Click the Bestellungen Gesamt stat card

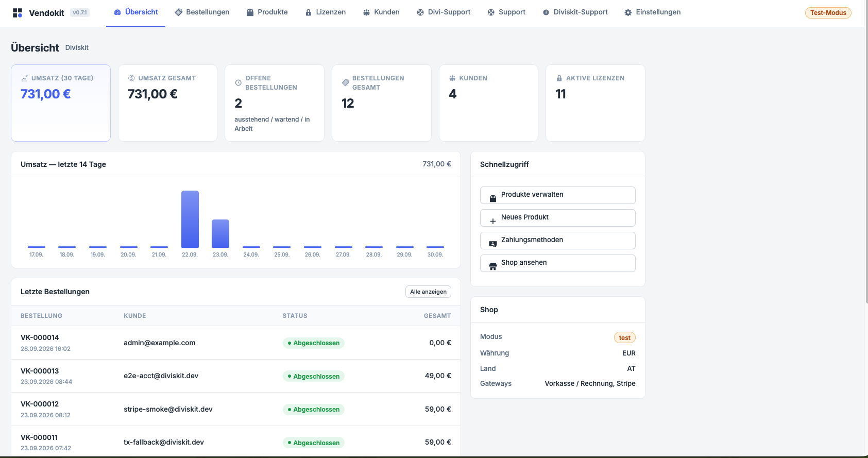click(x=382, y=103)
